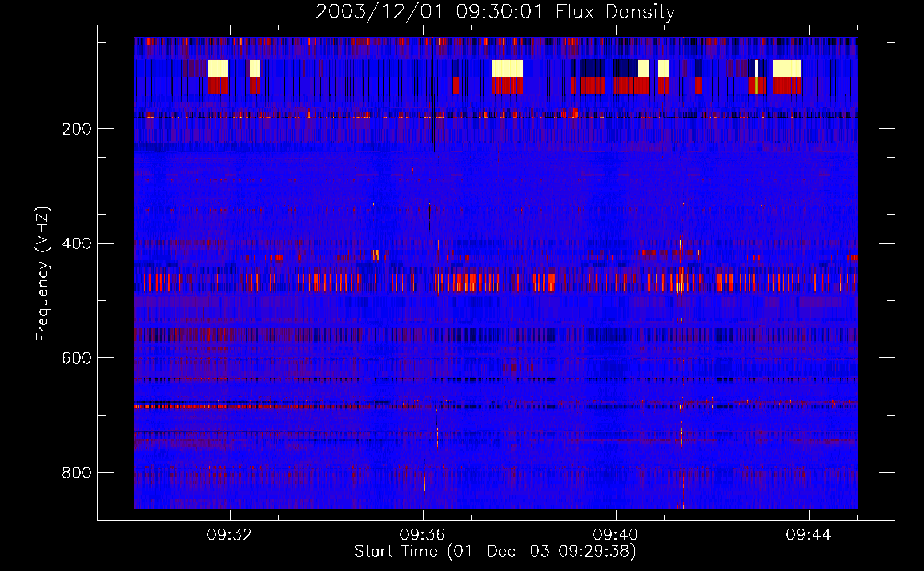Click the 400 frequency tick label
The image size is (924, 571).
tap(77, 244)
